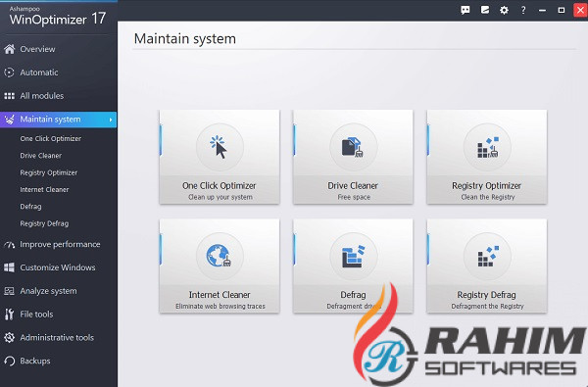The image size is (588, 387).
Task: Close the WinOptimizer window
Action: tap(580, 10)
